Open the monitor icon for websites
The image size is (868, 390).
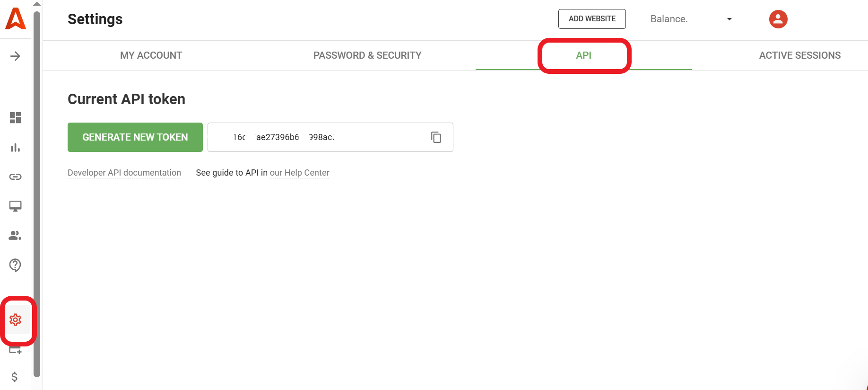pyautogui.click(x=16, y=206)
